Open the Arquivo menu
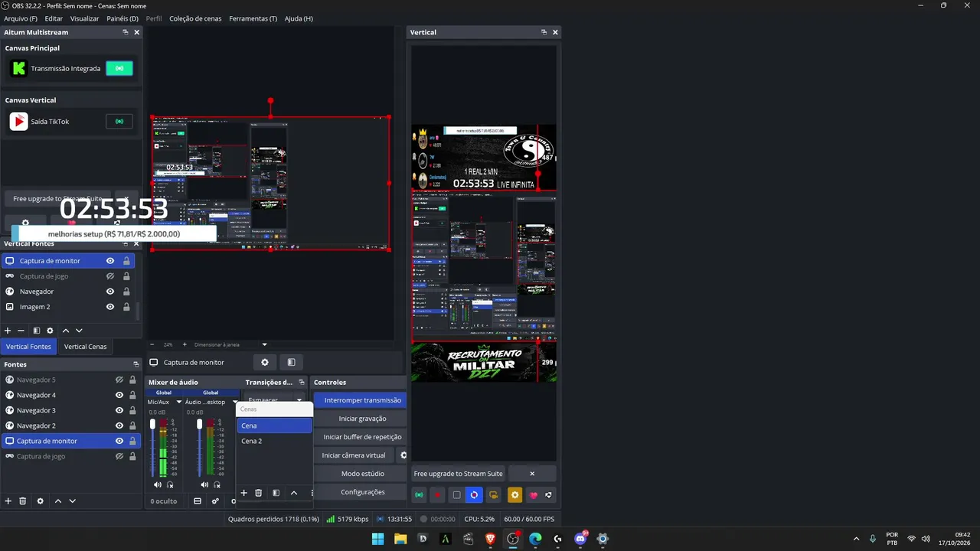 pyautogui.click(x=21, y=18)
